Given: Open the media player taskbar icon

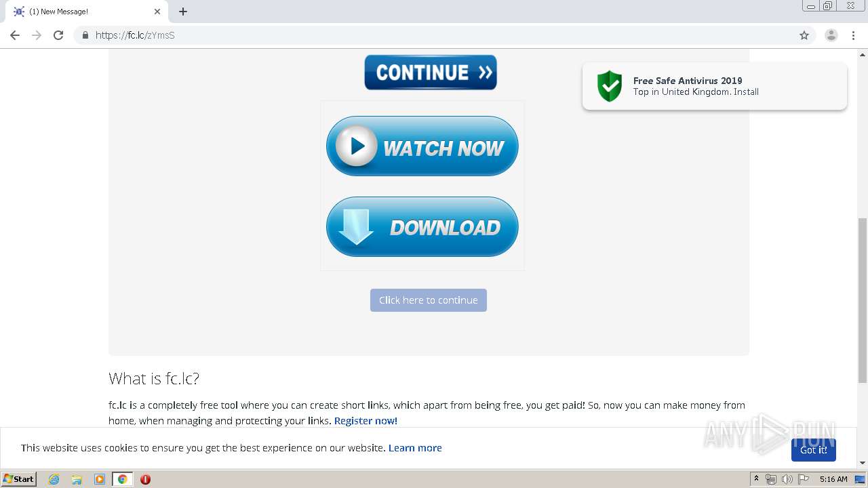Looking at the screenshot, I should click(x=100, y=479).
